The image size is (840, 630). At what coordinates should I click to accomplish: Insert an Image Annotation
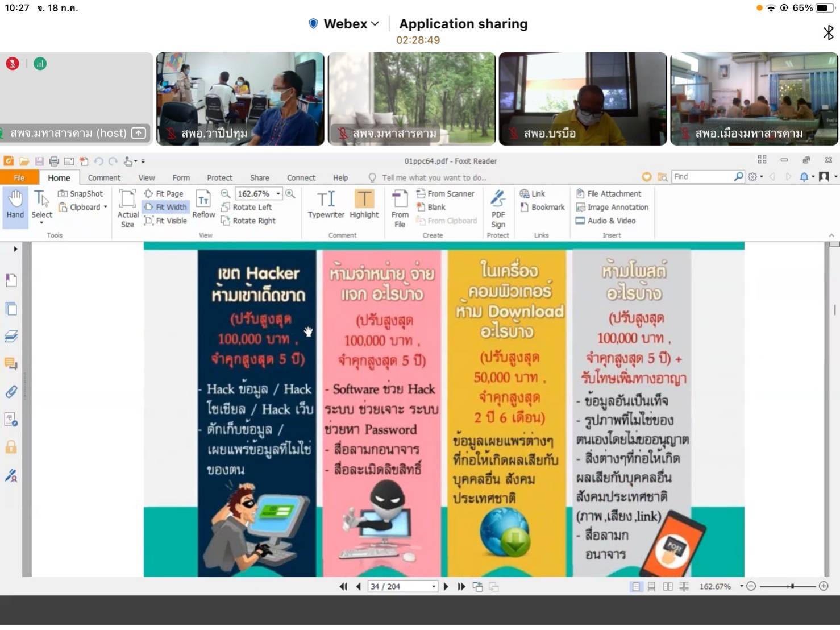(612, 207)
